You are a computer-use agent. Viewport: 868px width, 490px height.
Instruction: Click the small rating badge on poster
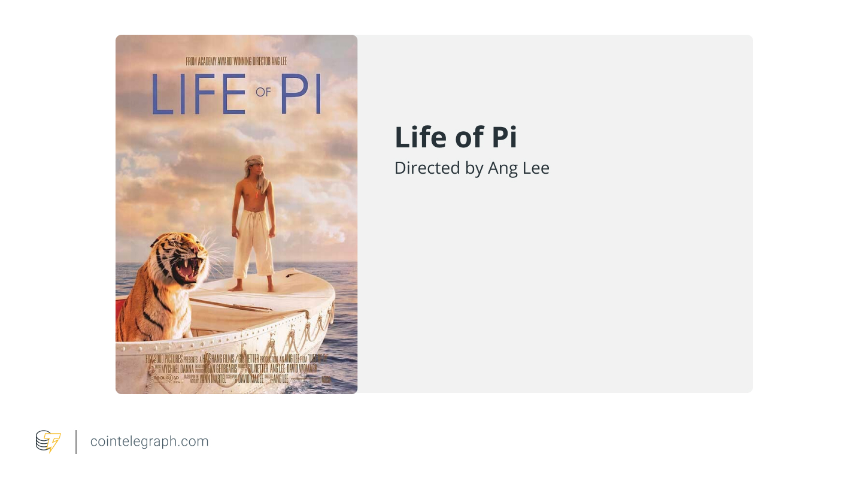click(327, 379)
